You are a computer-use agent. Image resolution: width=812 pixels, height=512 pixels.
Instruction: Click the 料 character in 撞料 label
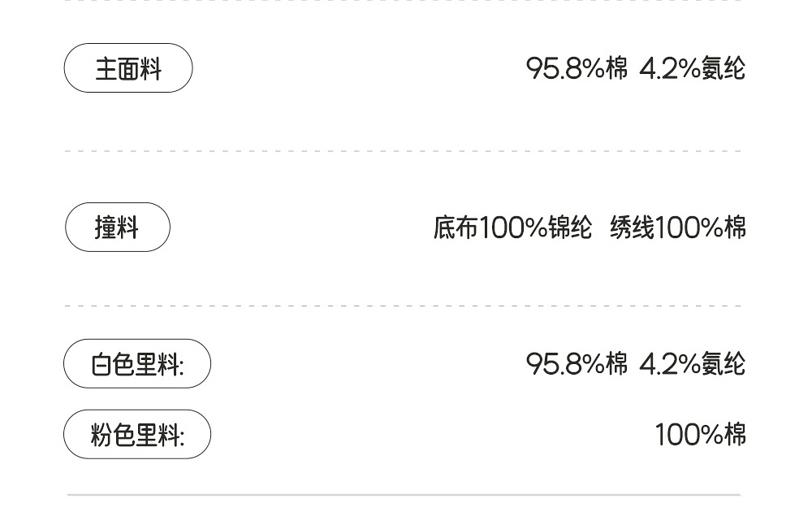[128, 228]
